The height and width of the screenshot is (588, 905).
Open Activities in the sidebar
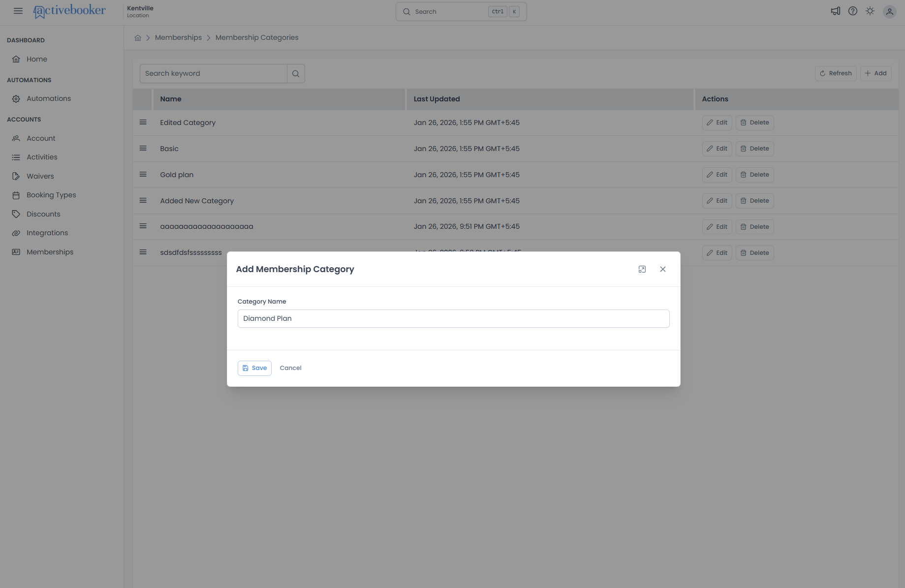(x=42, y=157)
